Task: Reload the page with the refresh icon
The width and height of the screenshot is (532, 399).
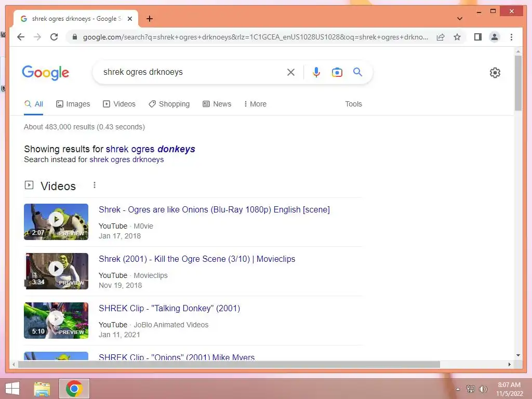Action: pyautogui.click(x=54, y=37)
